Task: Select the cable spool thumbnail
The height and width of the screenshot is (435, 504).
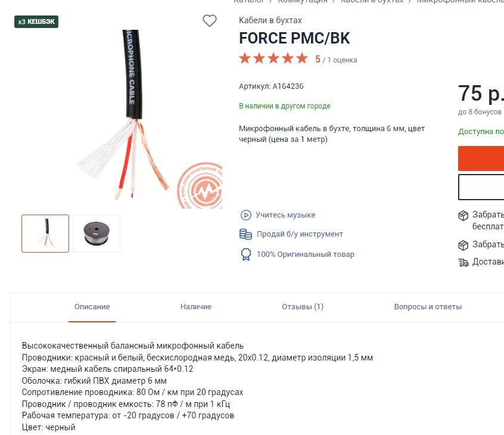Action: pos(97,234)
